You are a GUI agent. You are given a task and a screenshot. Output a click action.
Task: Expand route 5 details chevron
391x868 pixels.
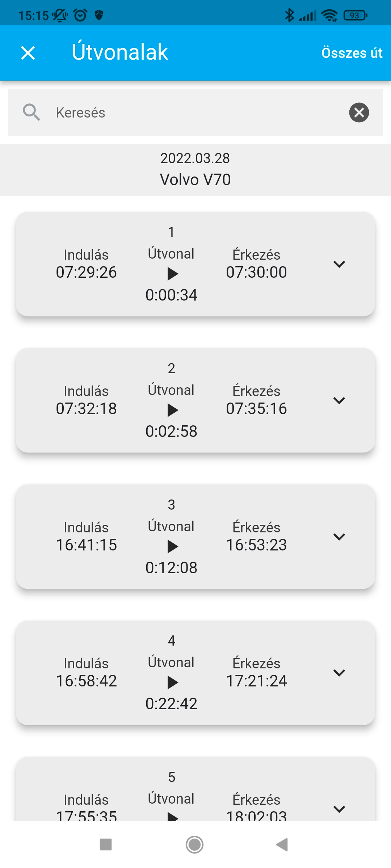pos(339,809)
